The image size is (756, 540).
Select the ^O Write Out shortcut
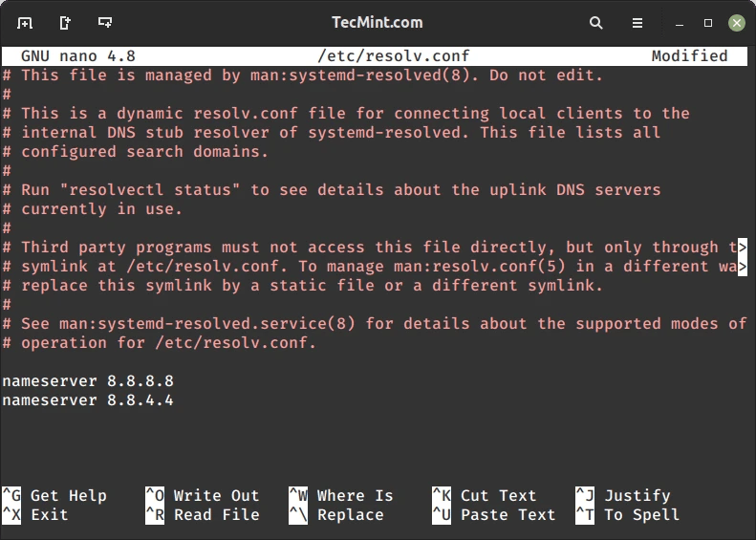[x=203, y=495]
